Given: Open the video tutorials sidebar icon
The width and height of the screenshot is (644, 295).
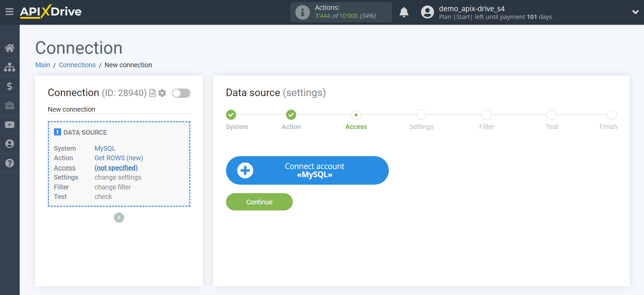Looking at the screenshot, I should point(10,125).
